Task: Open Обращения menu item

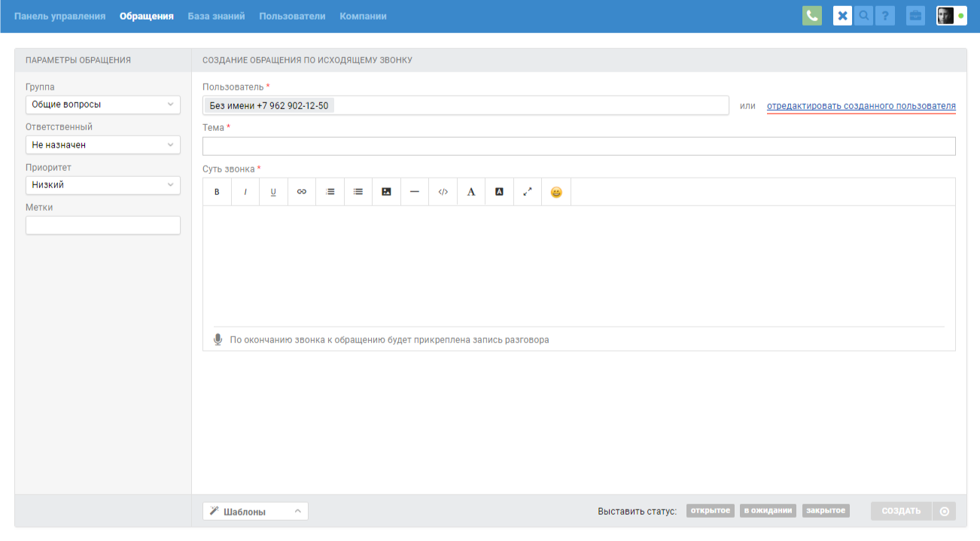Action: [147, 16]
